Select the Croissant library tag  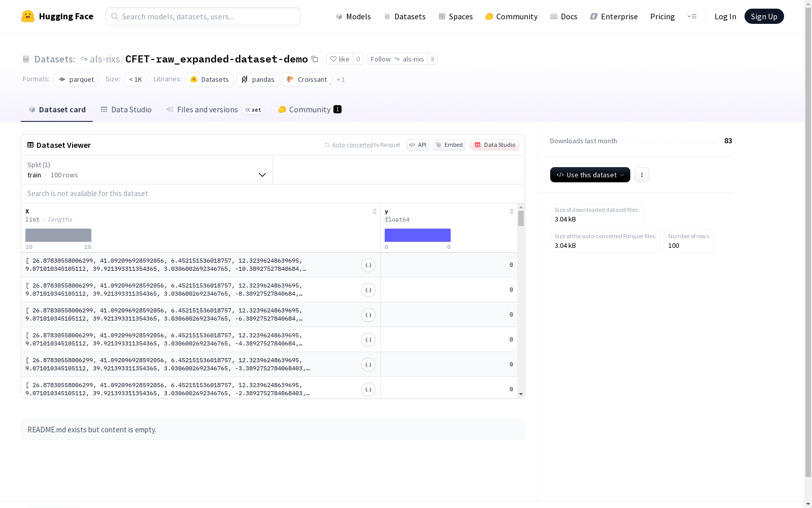pyautogui.click(x=307, y=79)
